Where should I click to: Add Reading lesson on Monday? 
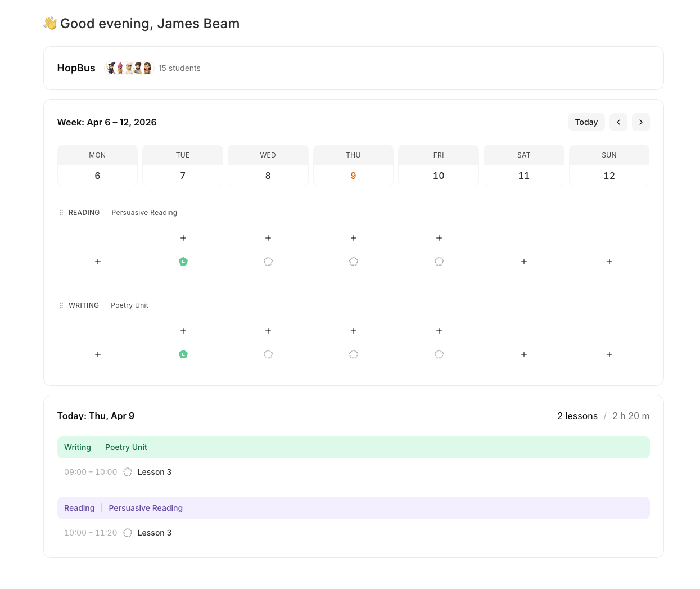(98, 262)
